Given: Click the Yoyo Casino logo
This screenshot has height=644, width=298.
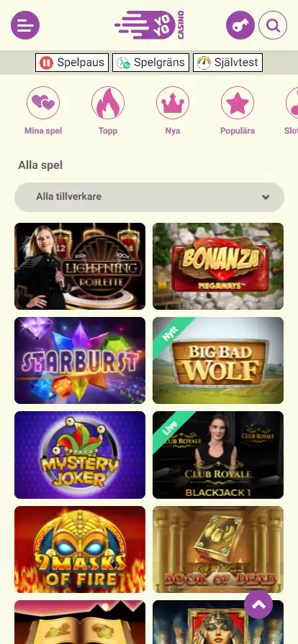Looking at the screenshot, I should click(x=149, y=25).
